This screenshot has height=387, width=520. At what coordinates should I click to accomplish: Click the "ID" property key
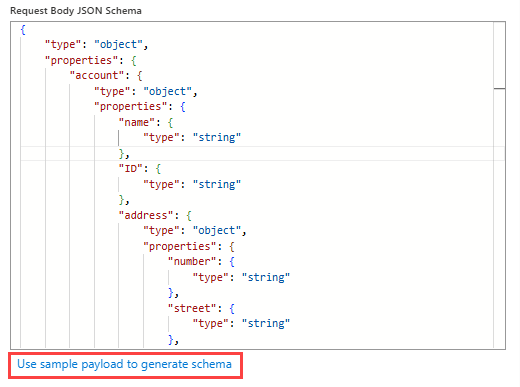click(131, 169)
